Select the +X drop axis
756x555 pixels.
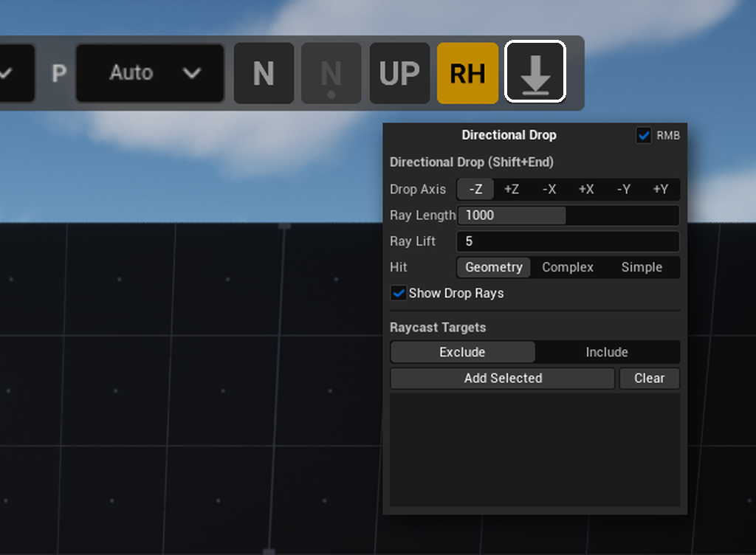(x=586, y=190)
